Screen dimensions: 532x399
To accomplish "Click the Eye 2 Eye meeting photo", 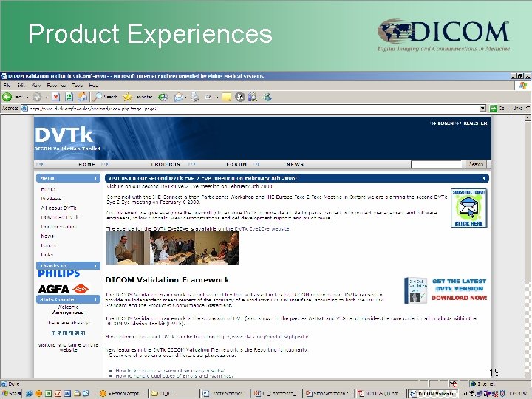I will point(173,248).
